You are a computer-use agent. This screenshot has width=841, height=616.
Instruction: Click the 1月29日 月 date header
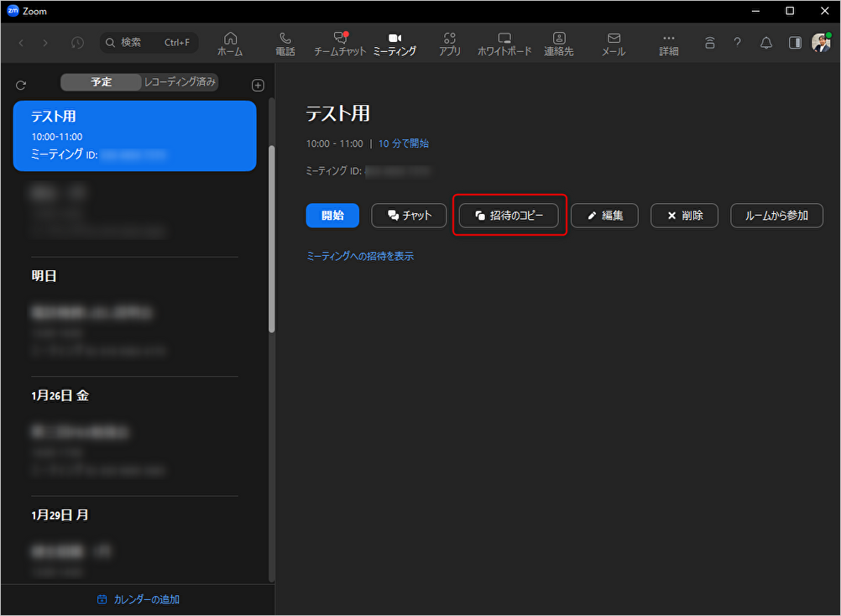click(x=60, y=515)
